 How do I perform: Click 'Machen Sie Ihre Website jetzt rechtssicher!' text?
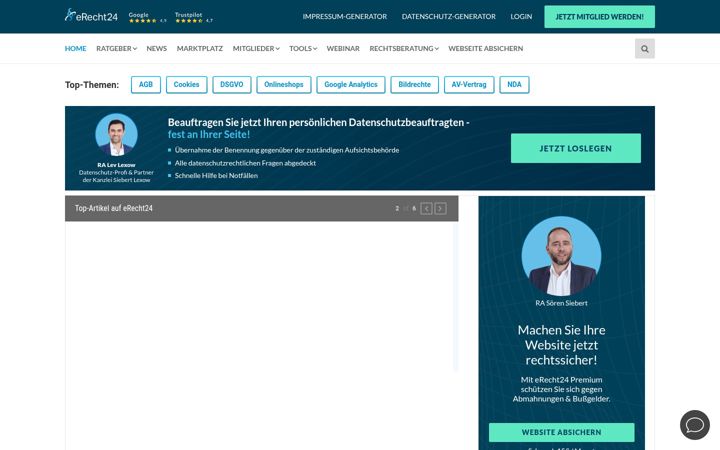point(561,345)
